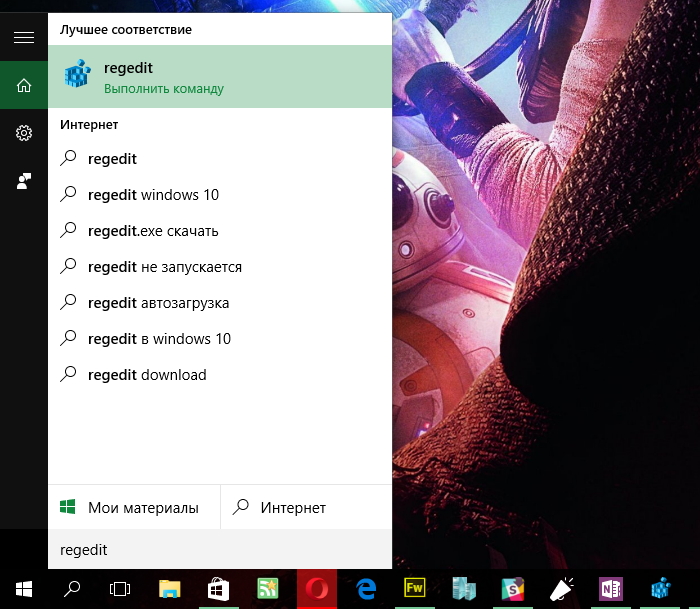This screenshot has height=609, width=700.
Task: Open File Explorer from the taskbar
Action: (170, 589)
